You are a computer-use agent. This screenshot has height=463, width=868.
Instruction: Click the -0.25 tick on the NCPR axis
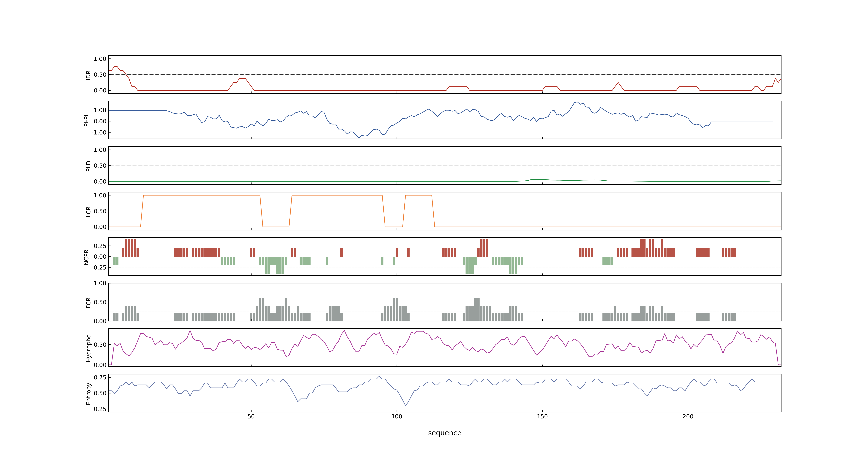pyautogui.click(x=99, y=268)
